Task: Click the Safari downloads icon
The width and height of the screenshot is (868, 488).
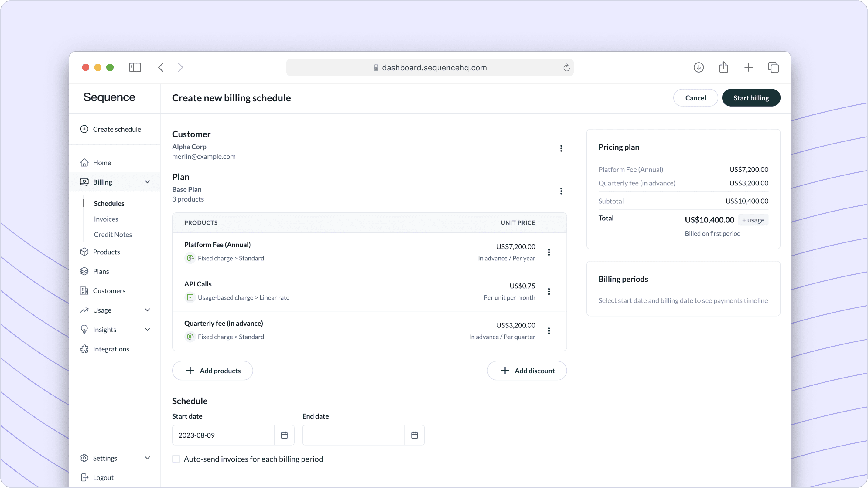Action: [699, 67]
